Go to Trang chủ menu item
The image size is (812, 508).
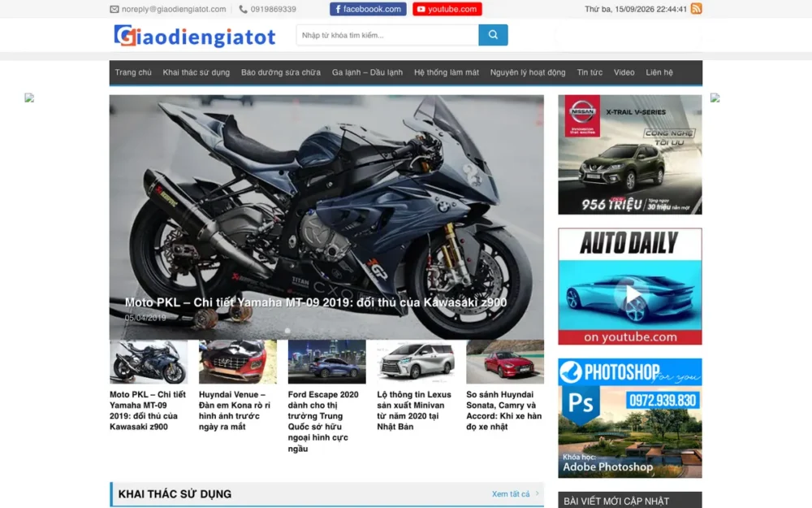pos(133,72)
